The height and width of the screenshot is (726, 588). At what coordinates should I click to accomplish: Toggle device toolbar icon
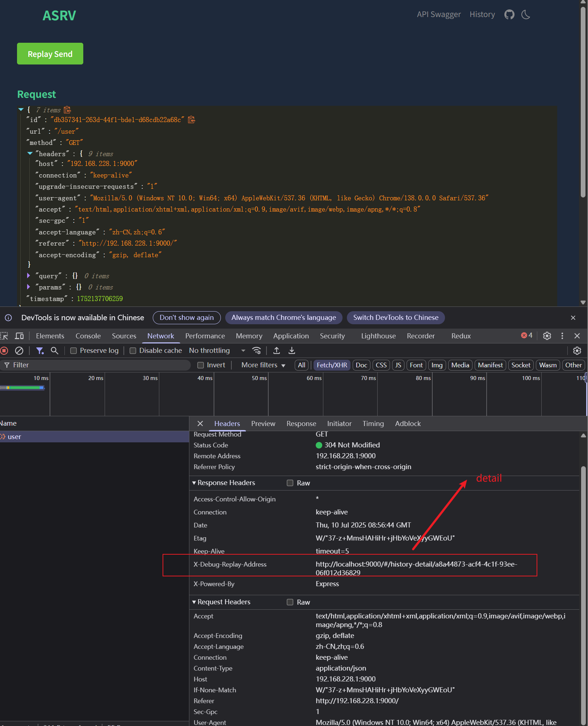[19, 336]
